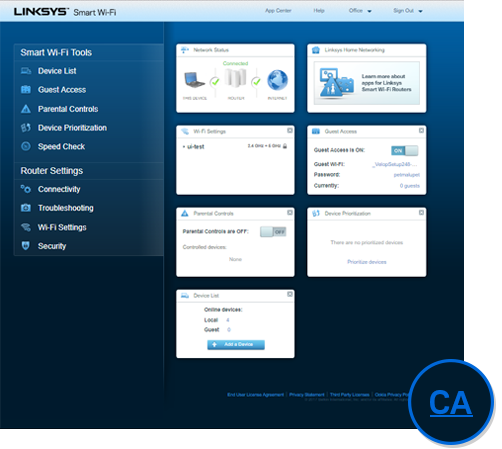The image size is (502, 449).
Task: Open Device Prioritization icon in sidebar
Action: tap(26, 128)
